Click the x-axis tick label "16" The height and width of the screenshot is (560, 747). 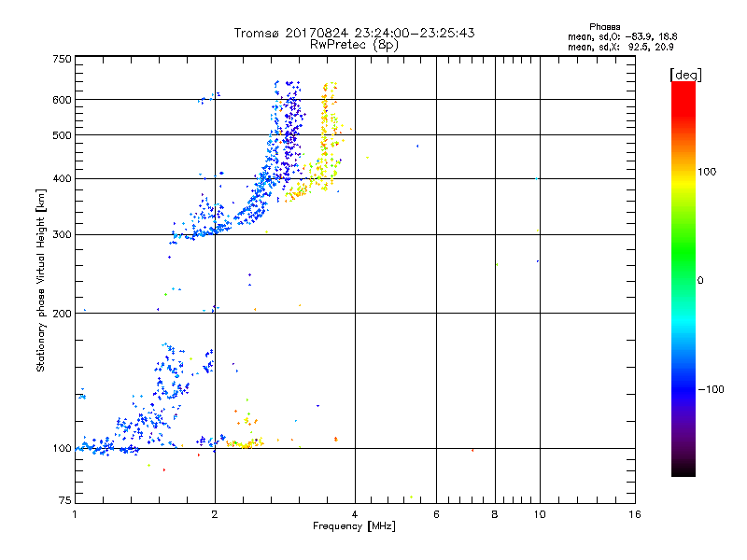pyautogui.click(x=635, y=514)
